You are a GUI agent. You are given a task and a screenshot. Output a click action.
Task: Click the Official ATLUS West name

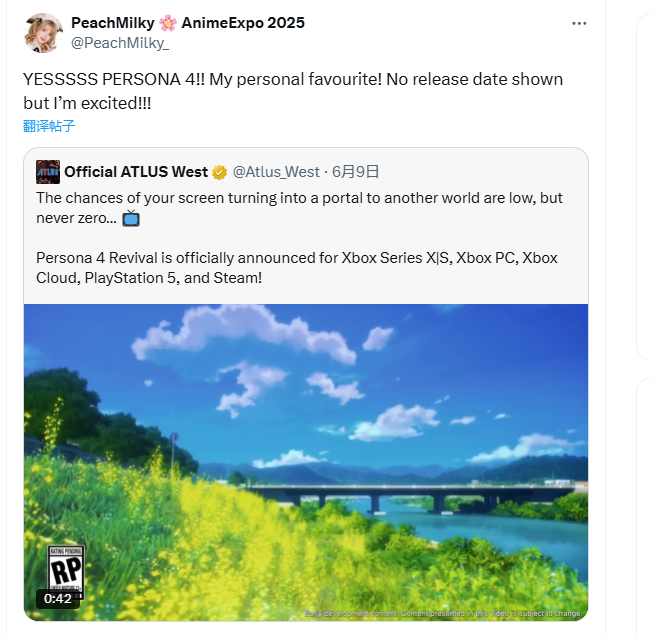136,172
